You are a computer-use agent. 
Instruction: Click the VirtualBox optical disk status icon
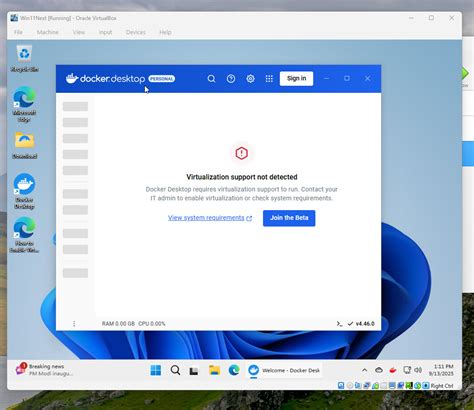click(349, 386)
